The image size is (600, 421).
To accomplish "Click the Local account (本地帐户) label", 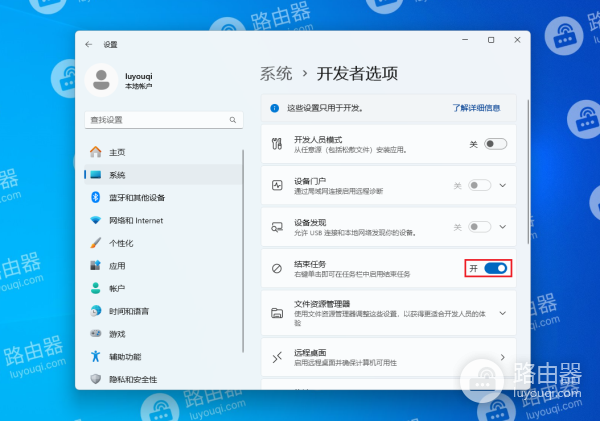I will 139,86.
